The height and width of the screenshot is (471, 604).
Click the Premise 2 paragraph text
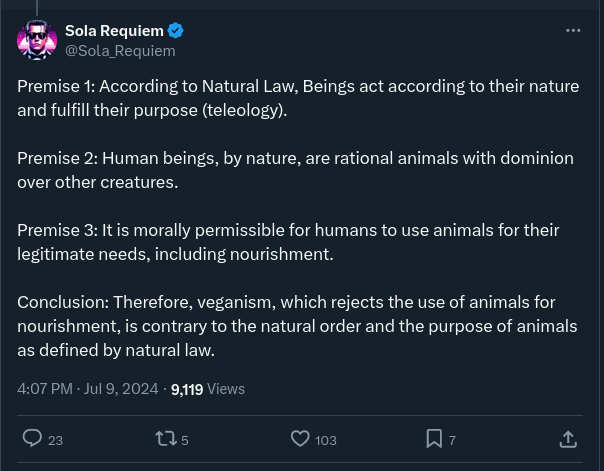click(295, 170)
